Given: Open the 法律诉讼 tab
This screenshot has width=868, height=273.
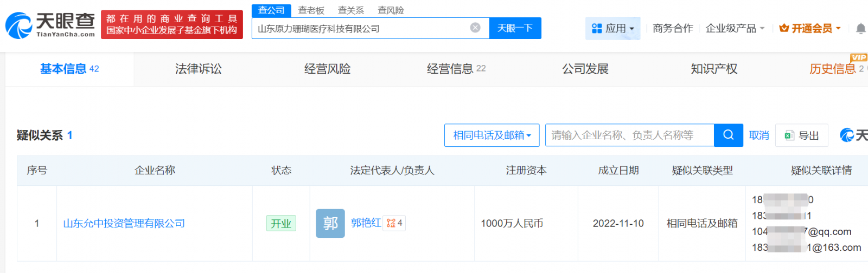Looking at the screenshot, I should click(198, 69).
